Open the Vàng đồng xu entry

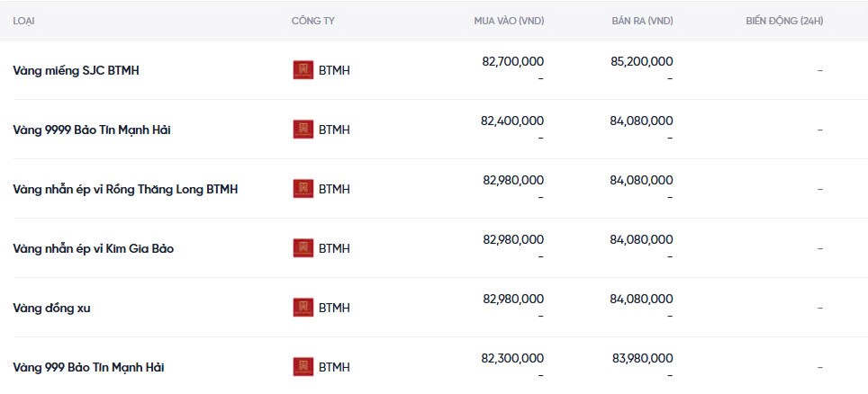click(x=51, y=308)
